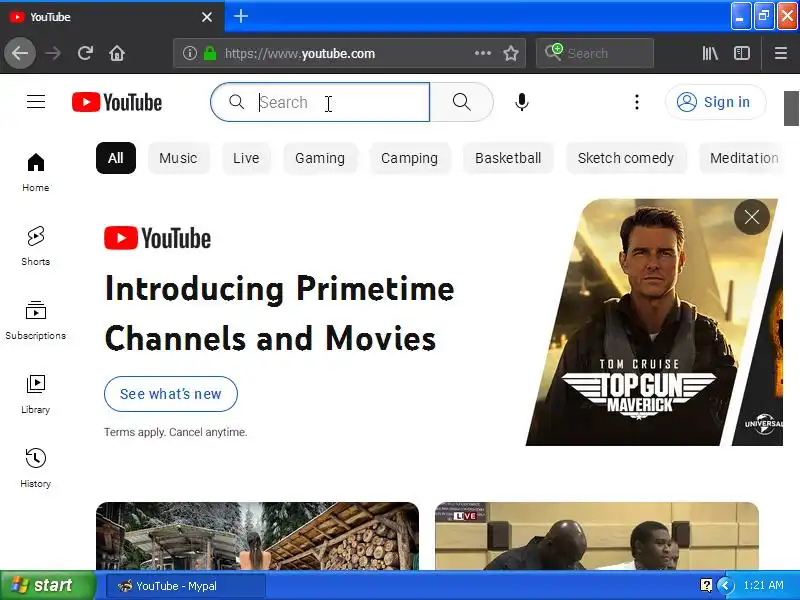The image size is (800, 600).
Task: Dismiss the Primetime promo banner
Action: [x=752, y=217]
